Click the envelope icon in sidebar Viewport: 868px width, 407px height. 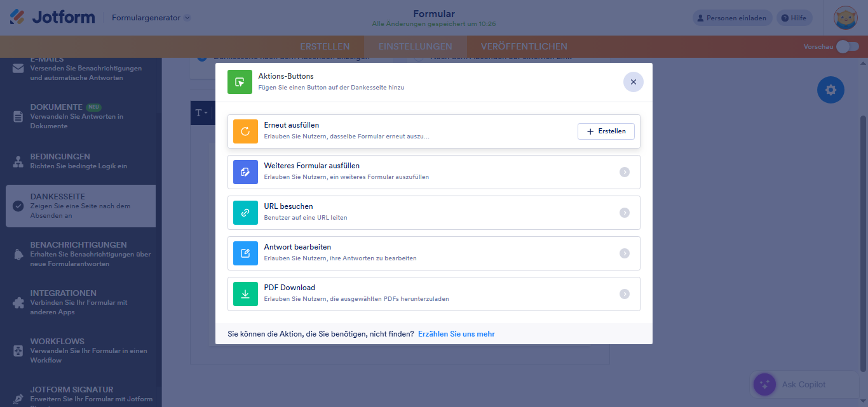[x=18, y=69]
